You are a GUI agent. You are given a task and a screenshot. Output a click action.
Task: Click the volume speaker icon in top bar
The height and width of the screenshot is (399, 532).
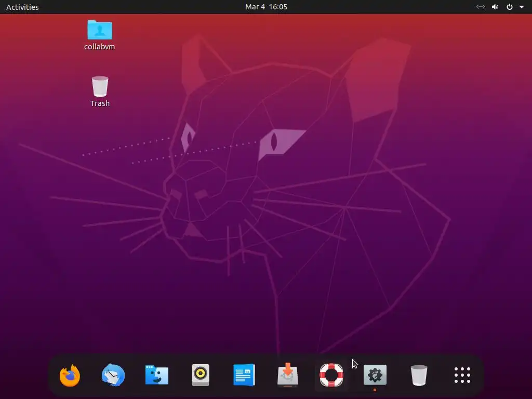pyautogui.click(x=495, y=7)
